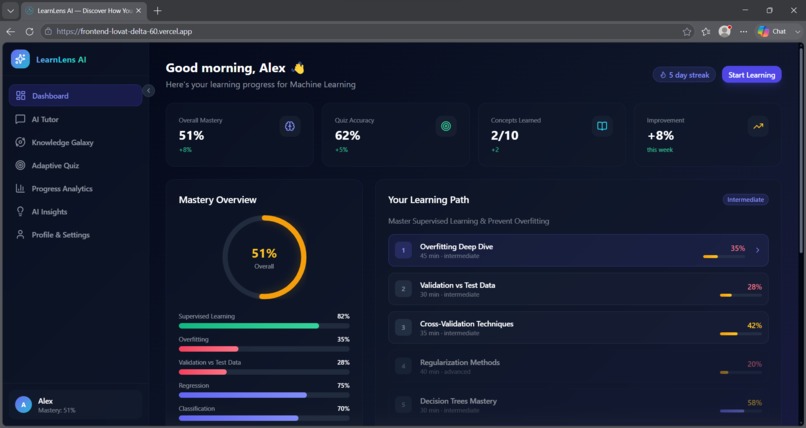Open the browser three-dot menu
The width and height of the screenshot is (806, 428).
(743, 31)
